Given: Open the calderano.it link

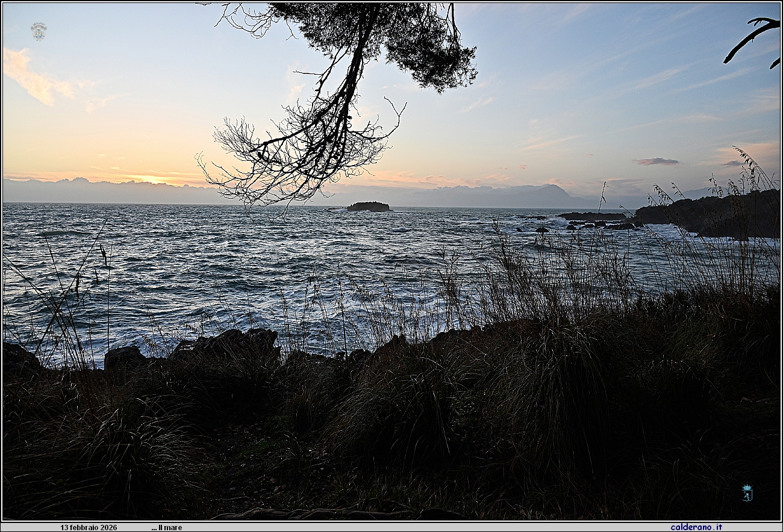Looking at the screenshot, I should (x=696, y=527).
